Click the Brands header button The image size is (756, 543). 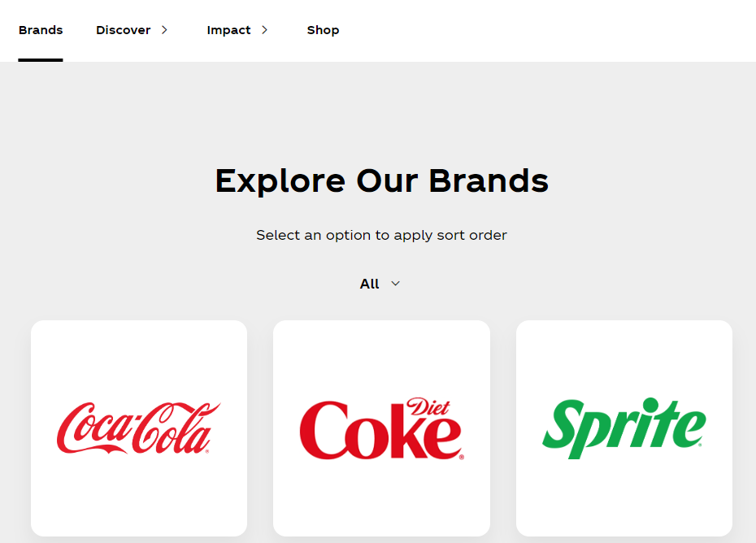point(41,30)
